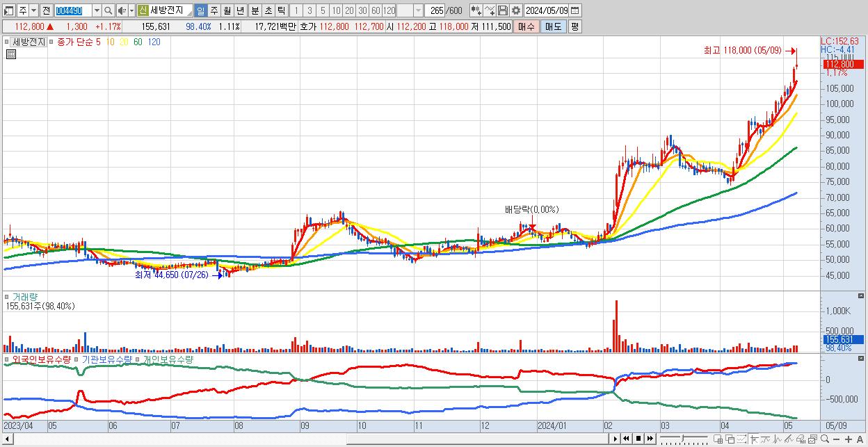Image resolution: width=868 pixels, height=447 pixels.
Task: Click the green 신 badge before stock name
Action: tap(143, 10)
